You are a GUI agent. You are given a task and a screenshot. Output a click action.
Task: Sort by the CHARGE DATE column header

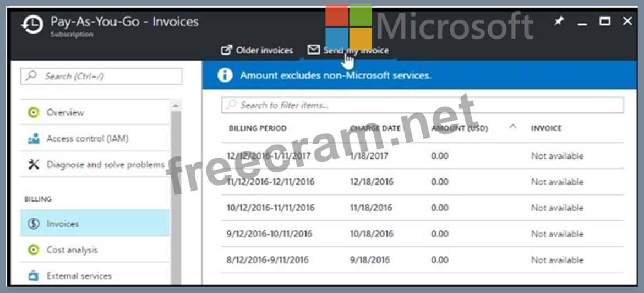pyautogui.click(x=375, y=128)
